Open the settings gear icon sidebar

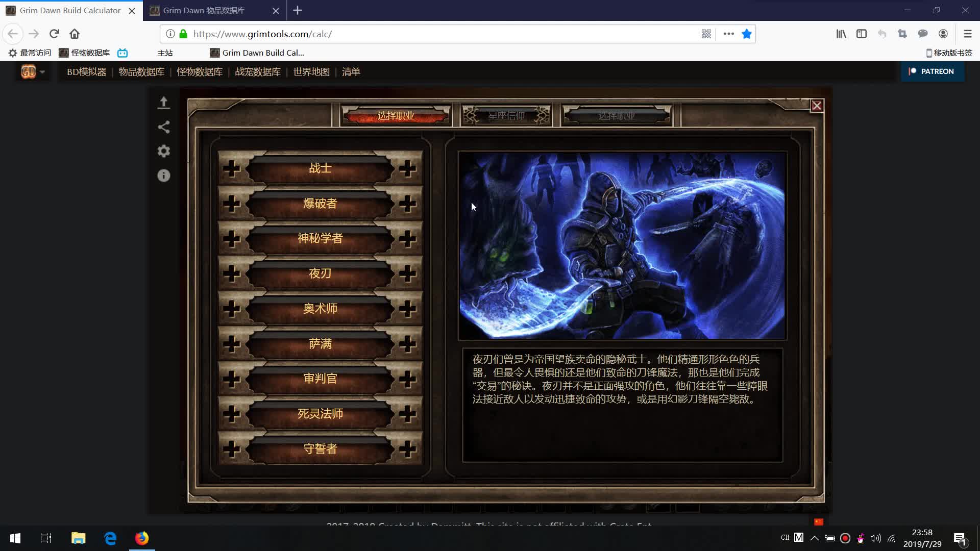pos(163,152)
